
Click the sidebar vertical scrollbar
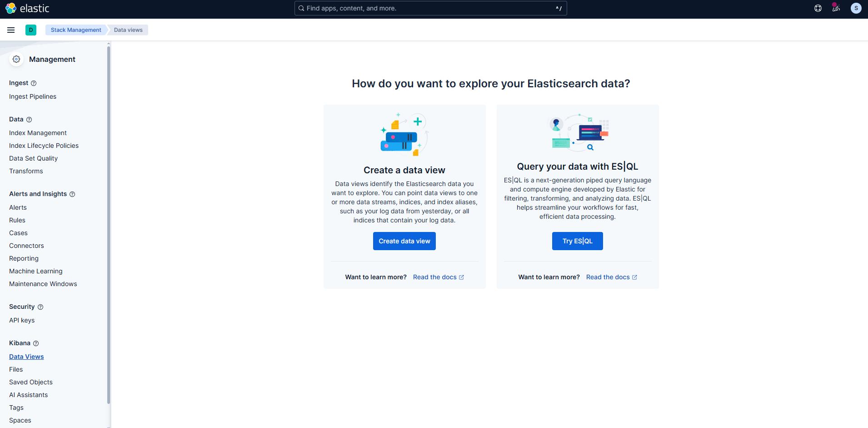click(109, 225)
